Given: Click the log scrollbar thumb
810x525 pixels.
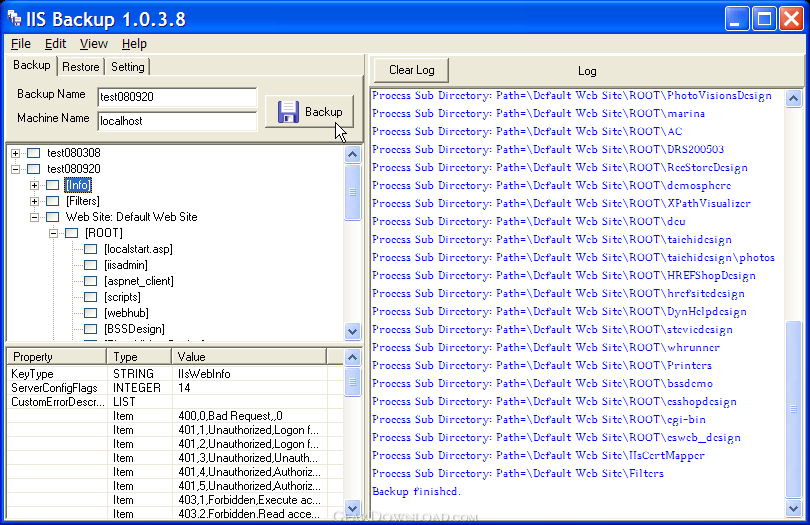Looking at the screenshot, I should point(793,409).
